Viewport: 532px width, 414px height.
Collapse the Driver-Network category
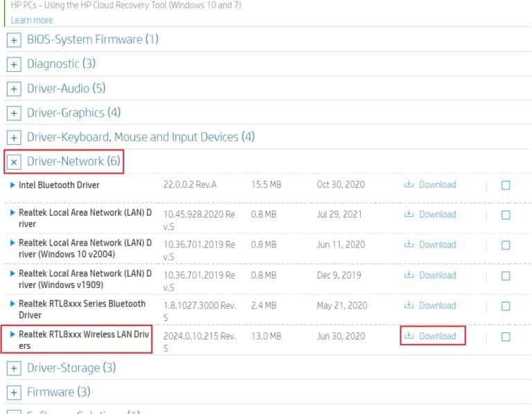point(14,162)
